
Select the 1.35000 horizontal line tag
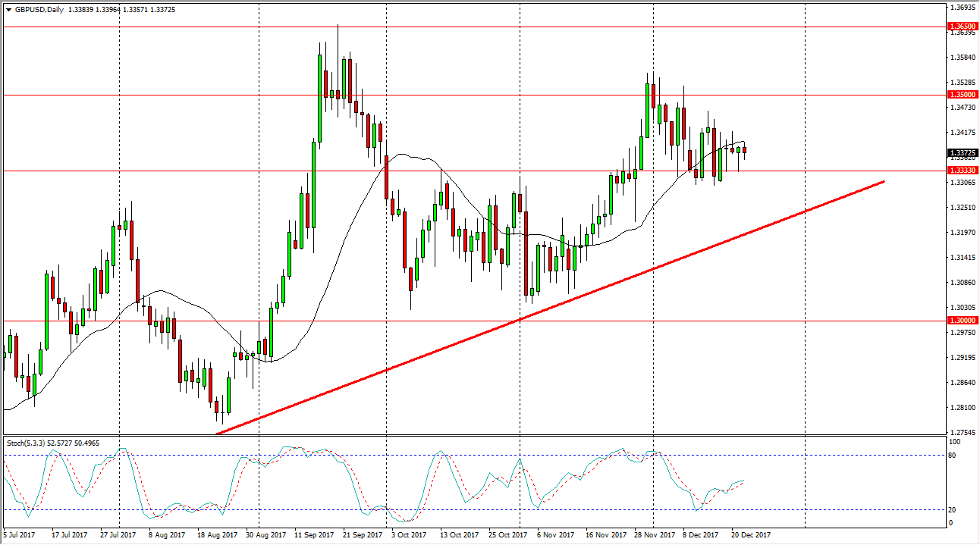(x=964, y=94)
